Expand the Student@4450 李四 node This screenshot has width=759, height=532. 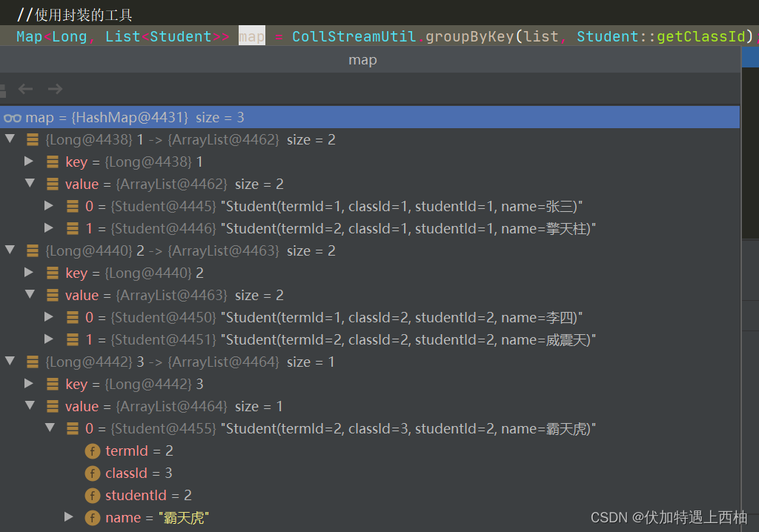48,316
